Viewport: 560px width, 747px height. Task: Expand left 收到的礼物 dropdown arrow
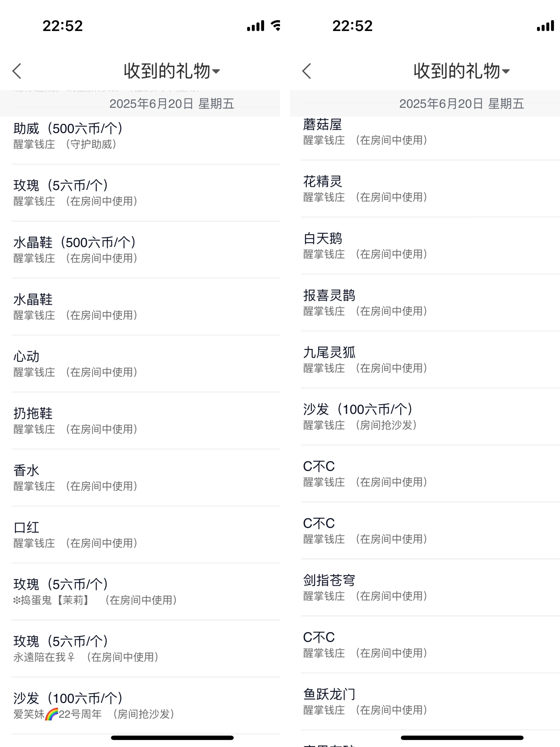[x=216, y=71]
